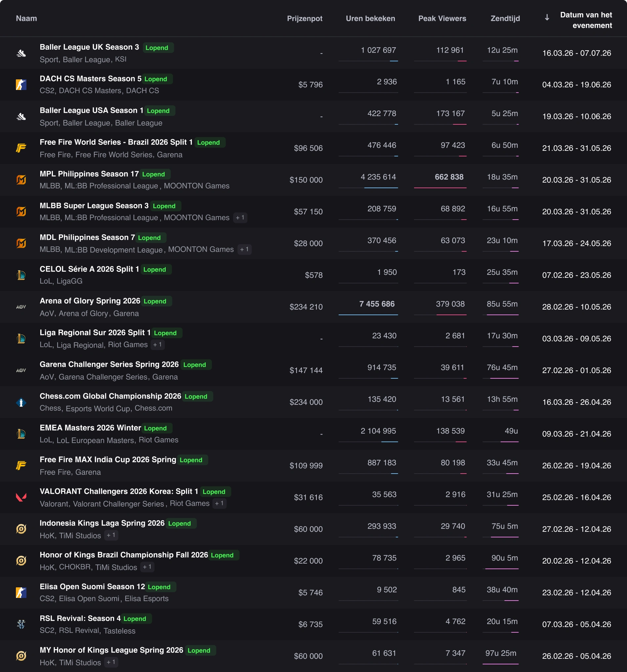Click the EMEA Masters 2026 Winter LoL icon
Image resolution: width=627 pixels, height=672 pixels.
tap(21, 434)
